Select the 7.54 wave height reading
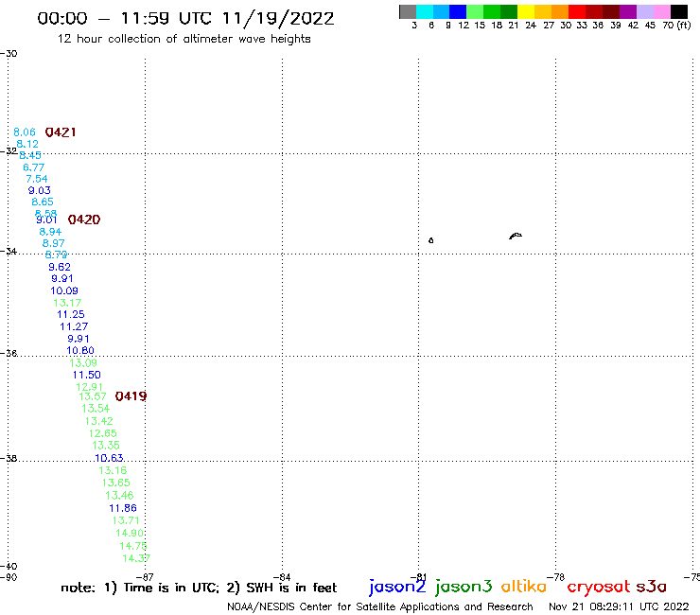 point(37,179)
